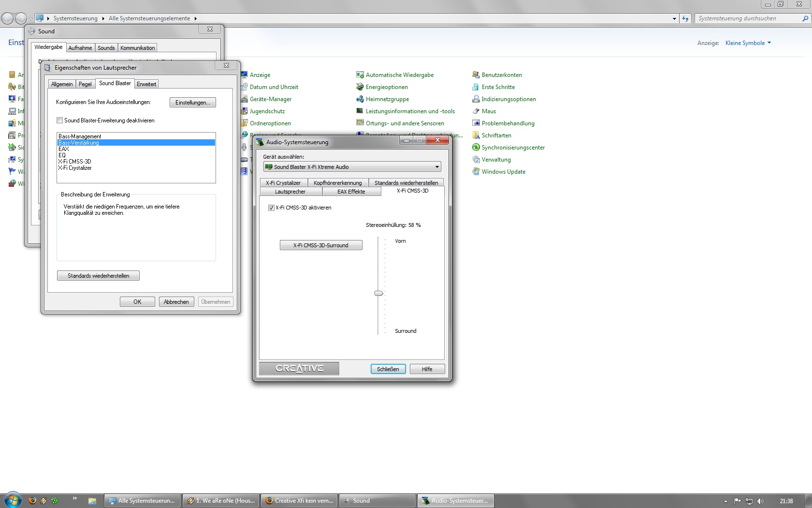812x508 pixels.
Task: Click address bar refresh button
Action: click(685, 18)
